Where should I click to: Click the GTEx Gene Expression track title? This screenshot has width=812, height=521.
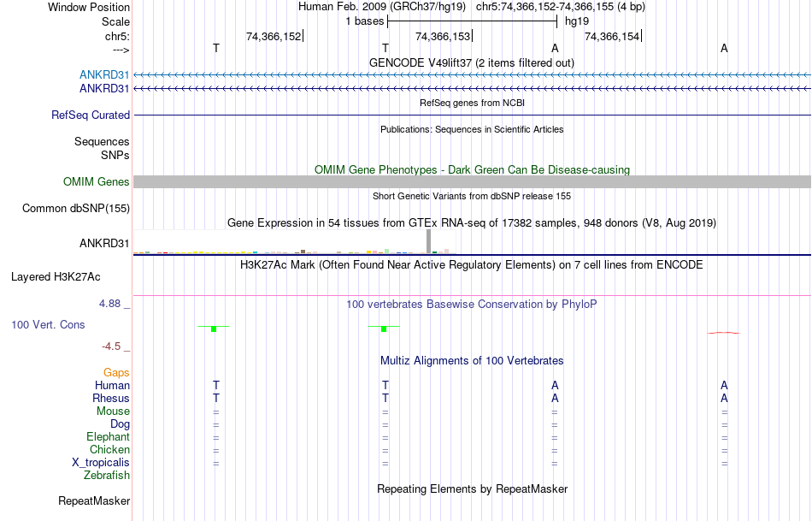(472, 223)
